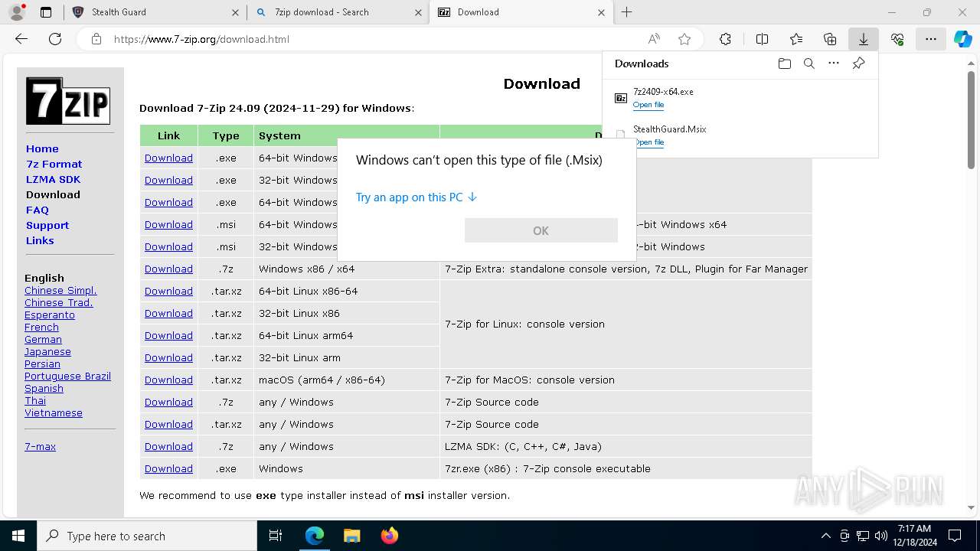
Task: Switch language to German
Action: pos(43,340)
